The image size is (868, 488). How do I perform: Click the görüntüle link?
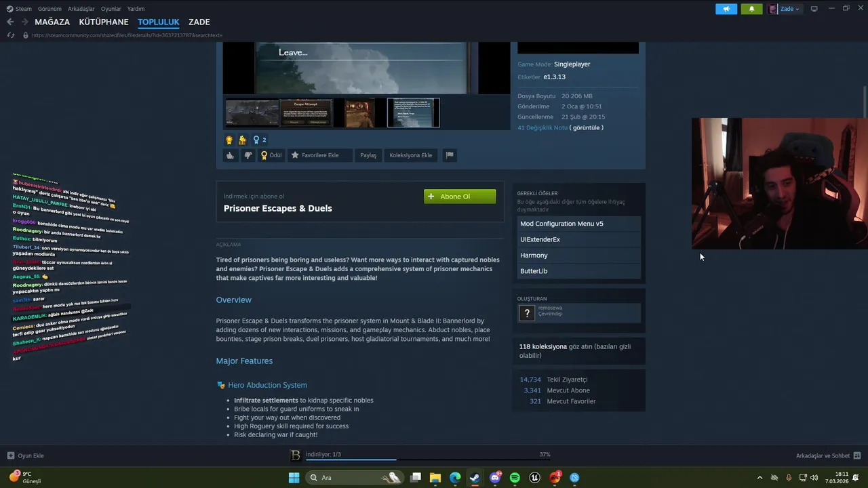(x=587, y=127)
